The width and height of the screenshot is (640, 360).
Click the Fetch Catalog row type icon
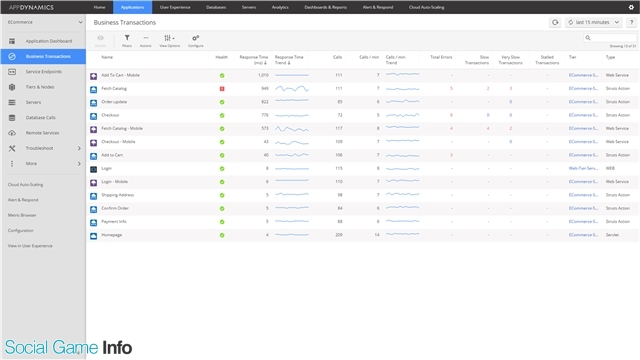(x=93, y=89)
